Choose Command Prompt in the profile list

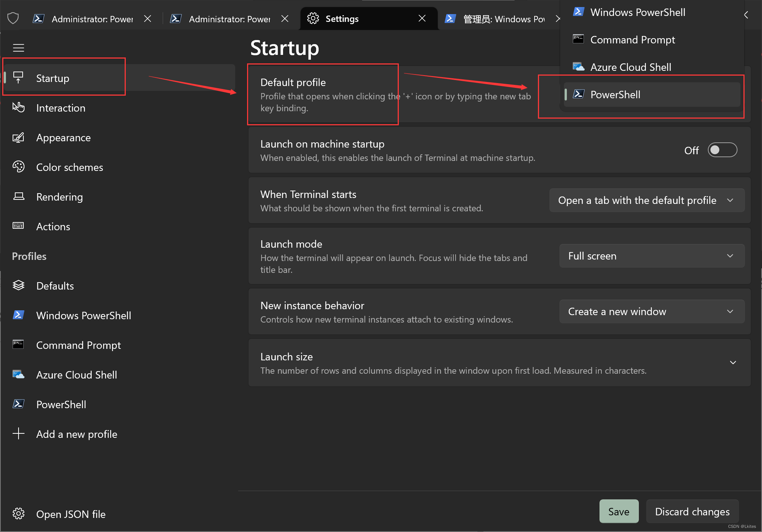[633, 40]
